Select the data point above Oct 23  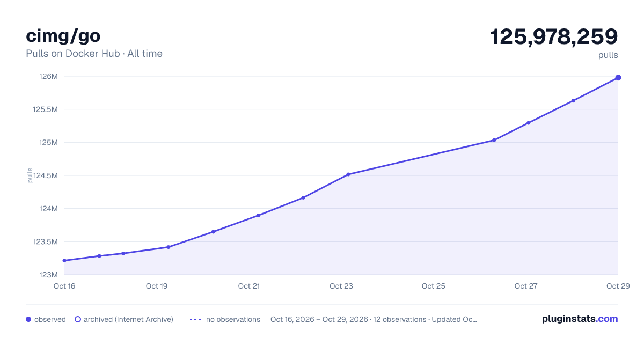point(348,174)
